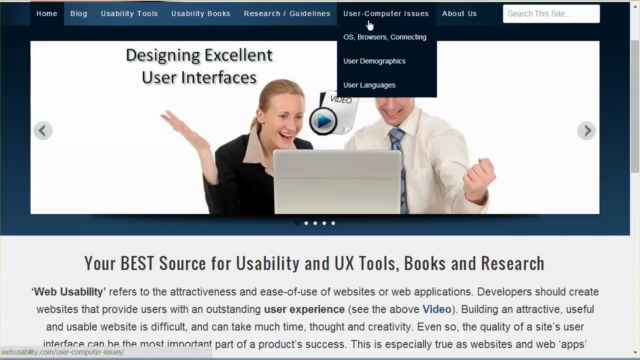The image size is (640, 360).
Task: Advance to next slide arrow
Action: [587, 131]
